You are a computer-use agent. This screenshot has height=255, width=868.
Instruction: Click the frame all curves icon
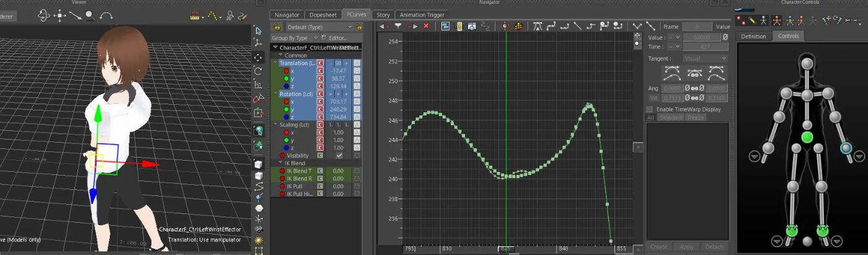click(x=445, y=26)
